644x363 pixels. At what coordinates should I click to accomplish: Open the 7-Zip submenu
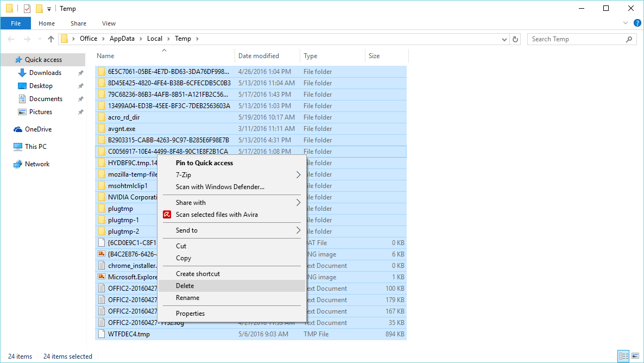point(232,175)
